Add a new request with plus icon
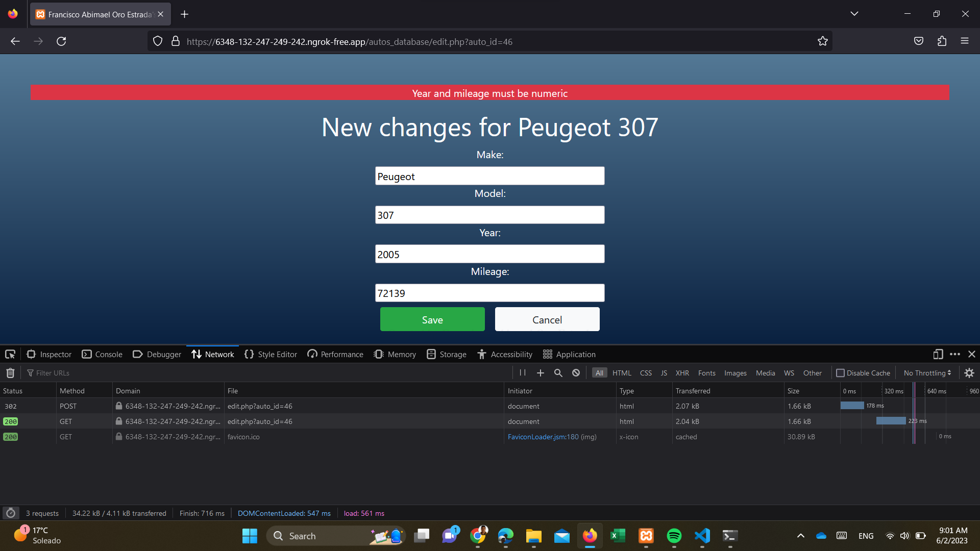 pos(541,373)
